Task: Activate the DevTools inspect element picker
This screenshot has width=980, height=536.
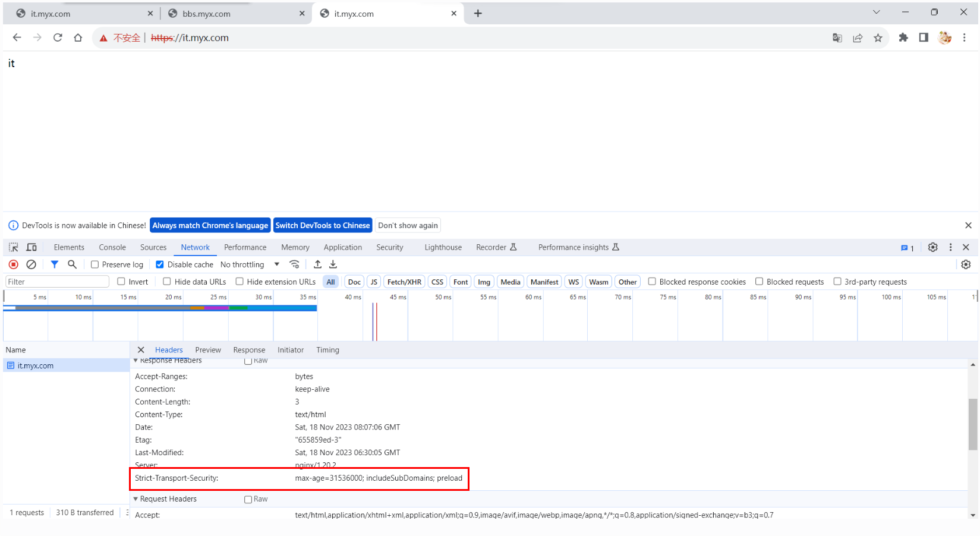Action: click(x=14, y=247)
